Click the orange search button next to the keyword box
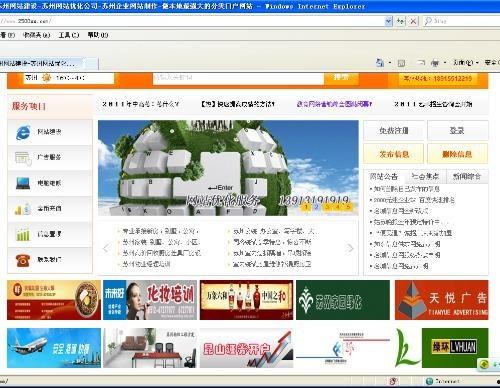This screenshot has width=500, height=388. pos(341,78)
